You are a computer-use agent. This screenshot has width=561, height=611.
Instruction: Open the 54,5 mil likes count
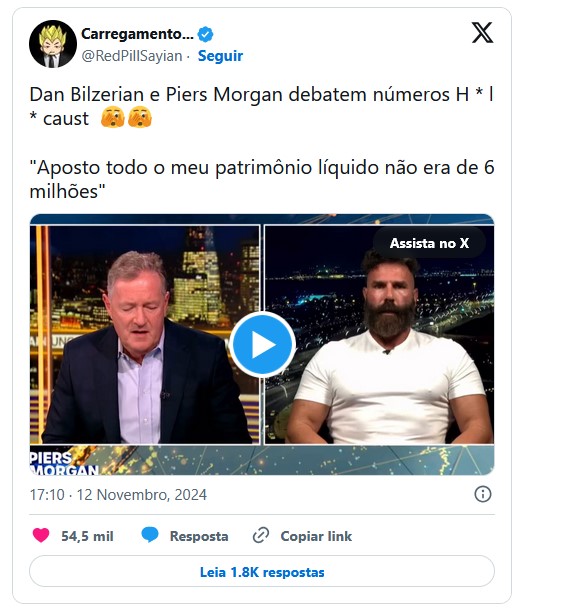pyautogui.click(x=87, y=536)
